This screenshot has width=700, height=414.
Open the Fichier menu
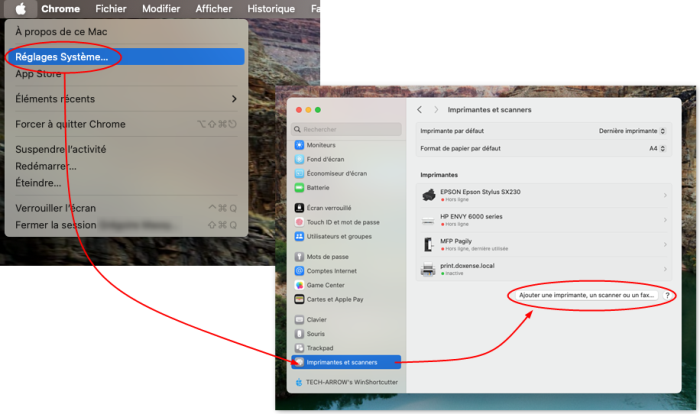pos(110,8)
